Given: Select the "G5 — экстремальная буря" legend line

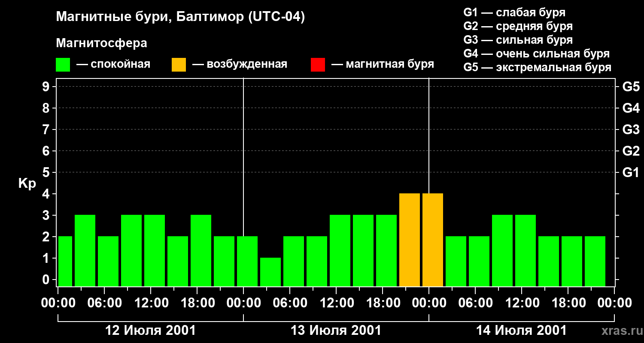Looking at the screenshot, I should tap(537, 67).
